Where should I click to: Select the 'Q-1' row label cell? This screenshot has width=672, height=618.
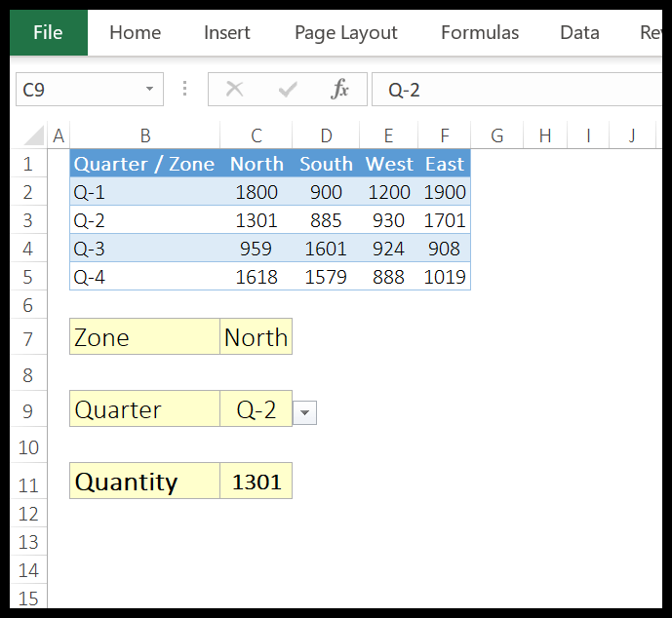point(145,192)
